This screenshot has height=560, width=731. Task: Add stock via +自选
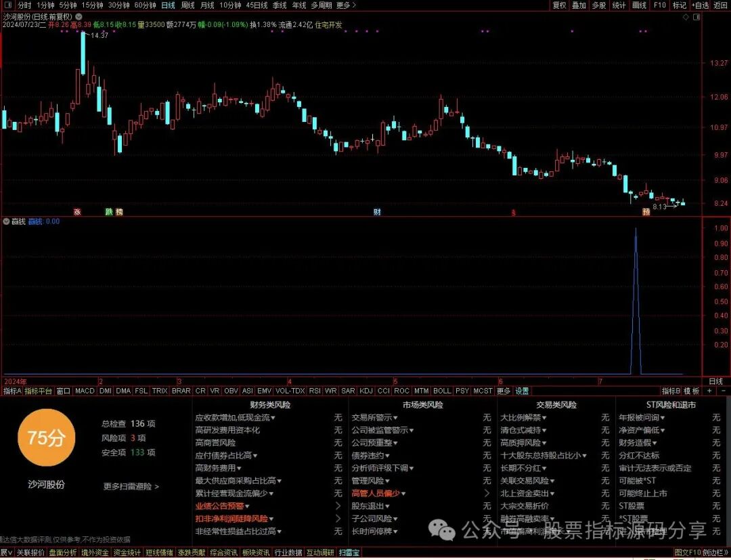pyautogui.click(x=701, y=5)
